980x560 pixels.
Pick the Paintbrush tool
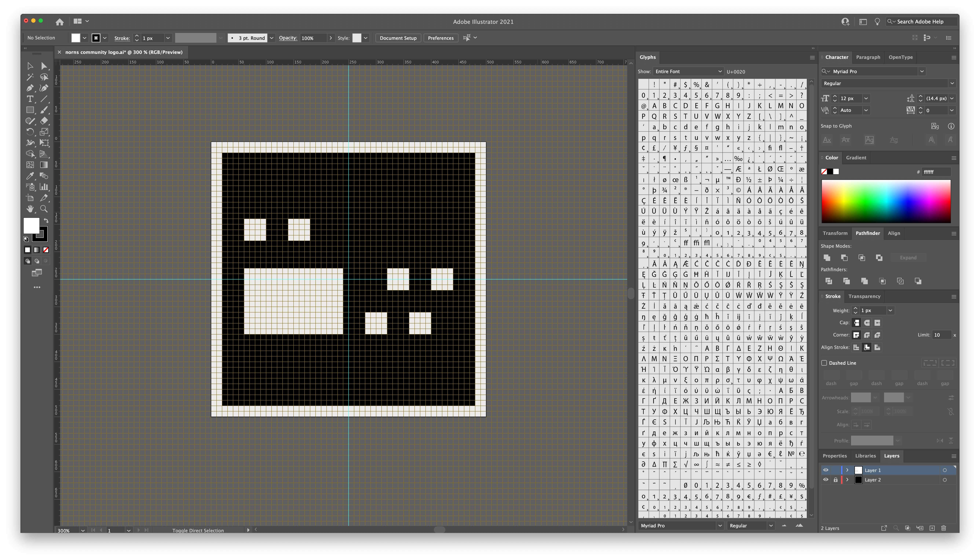pyautogui.click(x=44, y=110)
